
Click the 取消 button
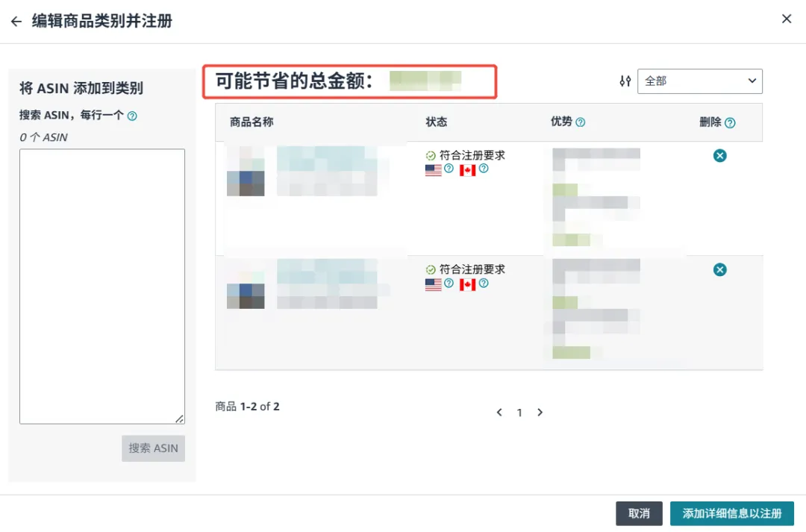pos(639,513)
